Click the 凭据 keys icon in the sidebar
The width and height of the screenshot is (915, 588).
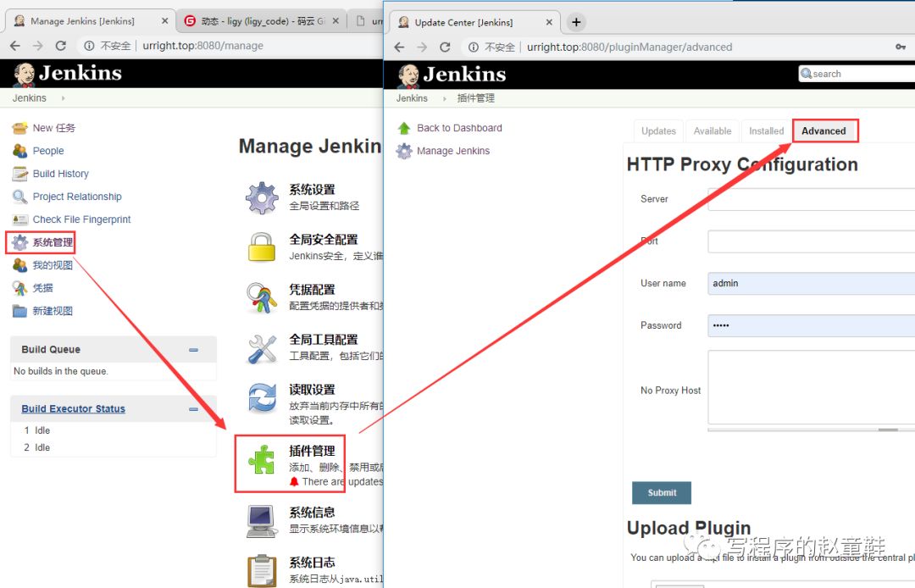click(x=19, y=287)
